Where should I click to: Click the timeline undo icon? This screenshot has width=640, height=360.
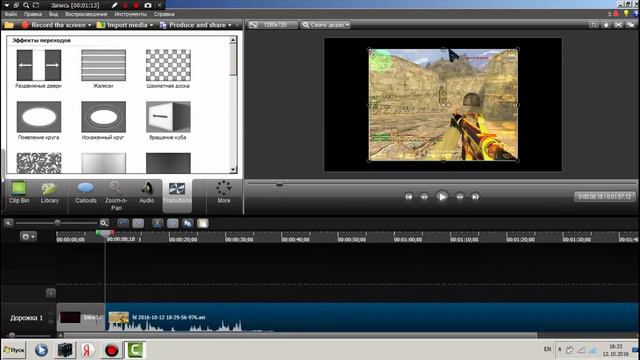pyautogui.click(x=123, y=223)
